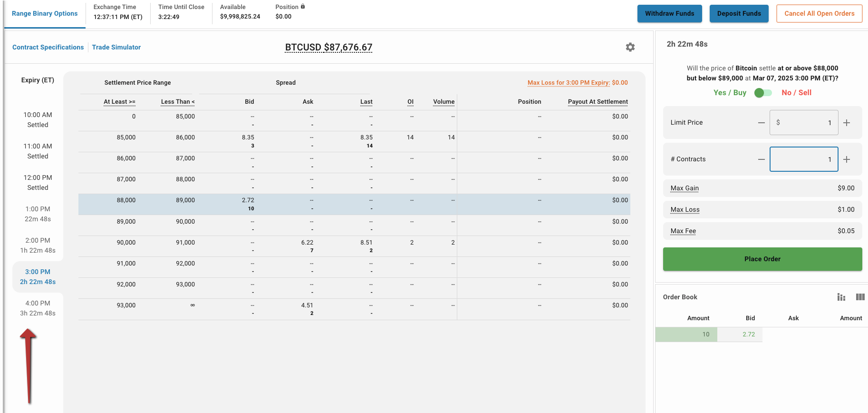Image resolution: width=868 pixels, height=413 pixels.
Task: Select the 87,000 to 88,000 range row
Action: 354,184
